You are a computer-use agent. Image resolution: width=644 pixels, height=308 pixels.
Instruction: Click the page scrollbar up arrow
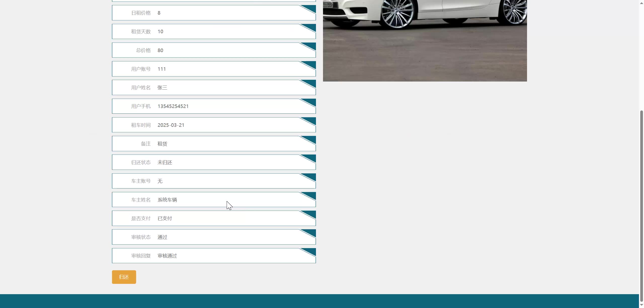[641, 3]
